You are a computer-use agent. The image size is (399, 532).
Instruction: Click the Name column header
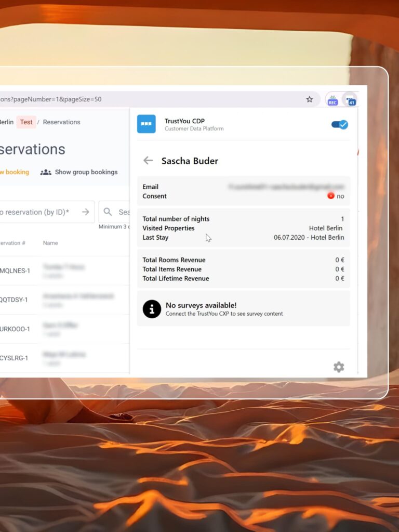(x=50, y=243)
